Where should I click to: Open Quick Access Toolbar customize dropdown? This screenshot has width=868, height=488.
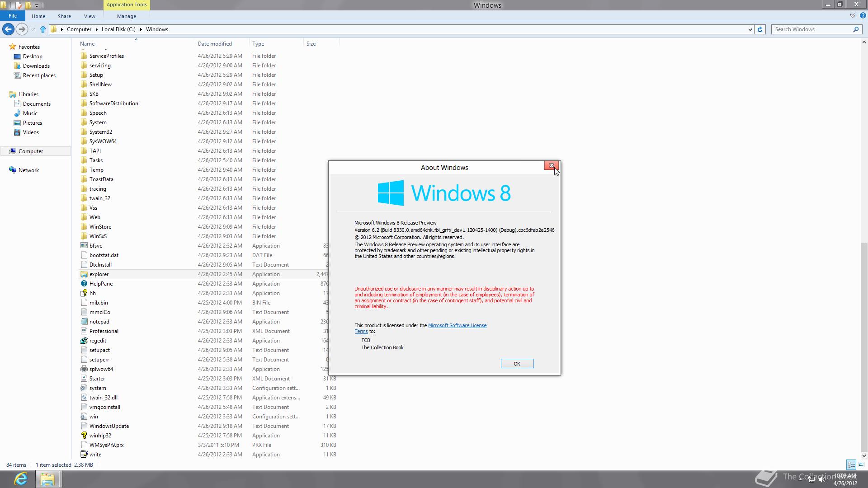[37, 5]
